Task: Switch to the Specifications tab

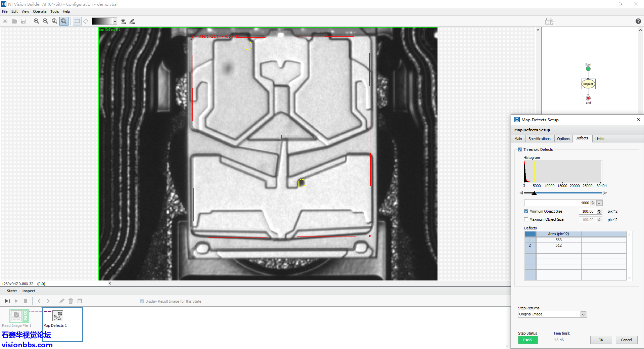Action: coord(539,139)
